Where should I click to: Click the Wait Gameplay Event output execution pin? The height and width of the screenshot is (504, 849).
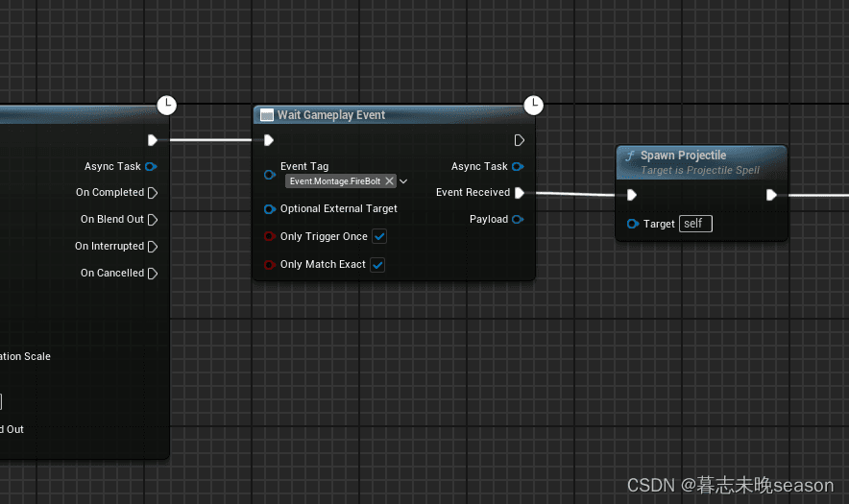point(519,140)
